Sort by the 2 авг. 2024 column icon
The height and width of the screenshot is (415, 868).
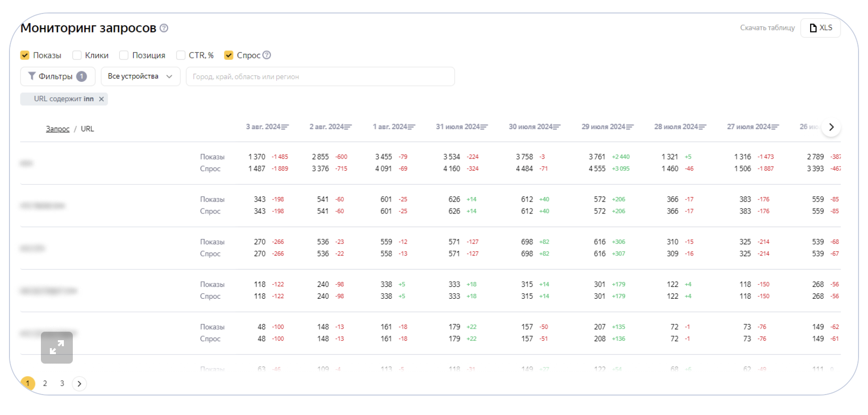point(348,127)
